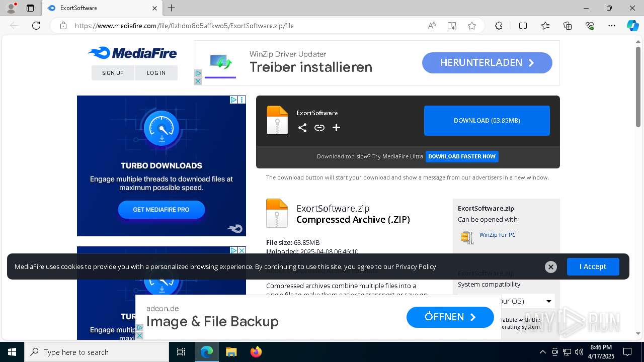Open the notifications center icon
The image size is (644, 362).
627,352
